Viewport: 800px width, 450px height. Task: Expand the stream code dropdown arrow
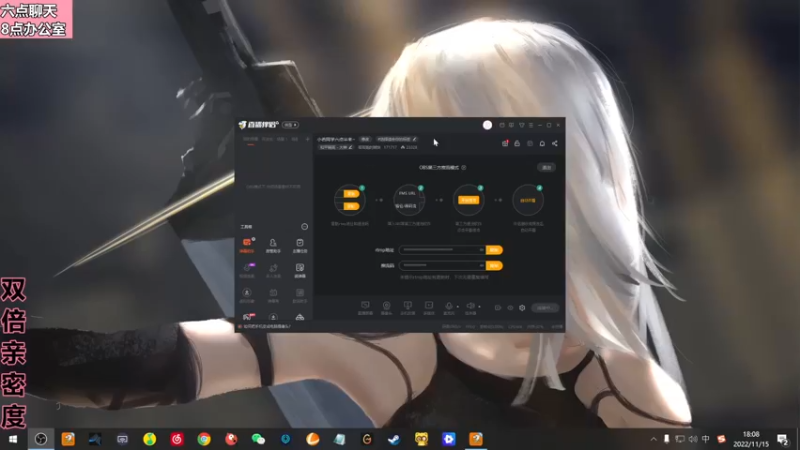pos(481,265)
